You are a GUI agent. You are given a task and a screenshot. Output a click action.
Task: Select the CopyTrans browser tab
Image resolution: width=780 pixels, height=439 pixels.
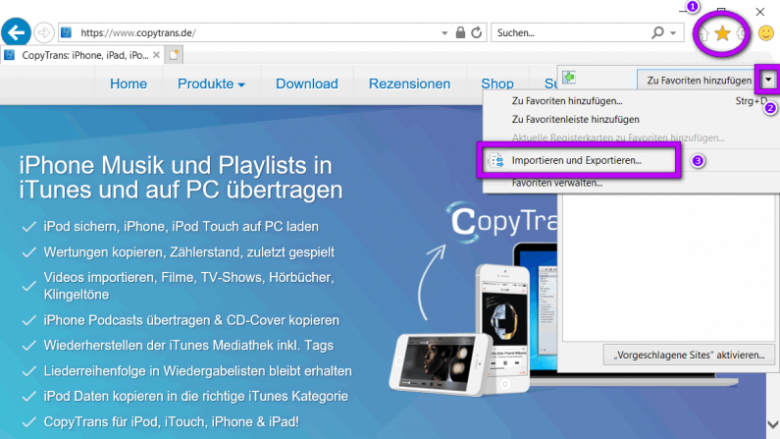80,55
